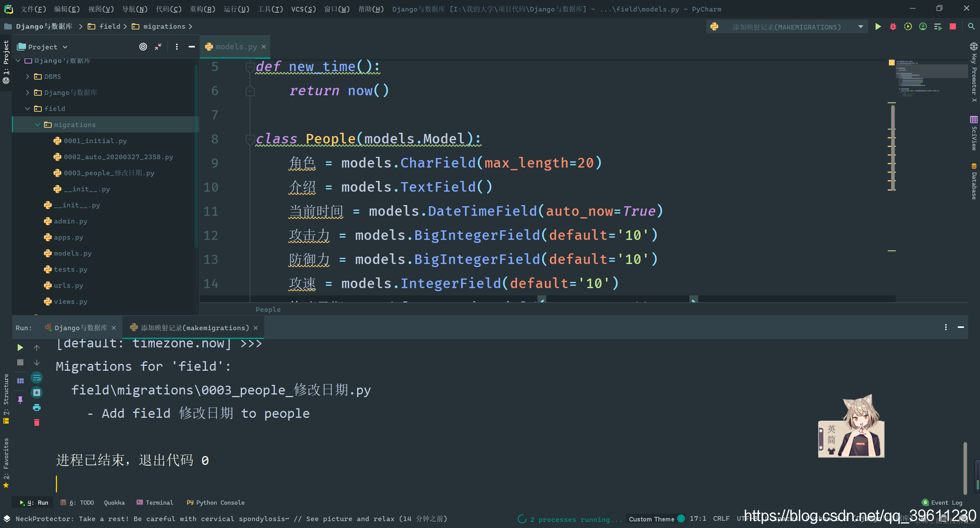Expand the DBMS folder

coord(28,77)
